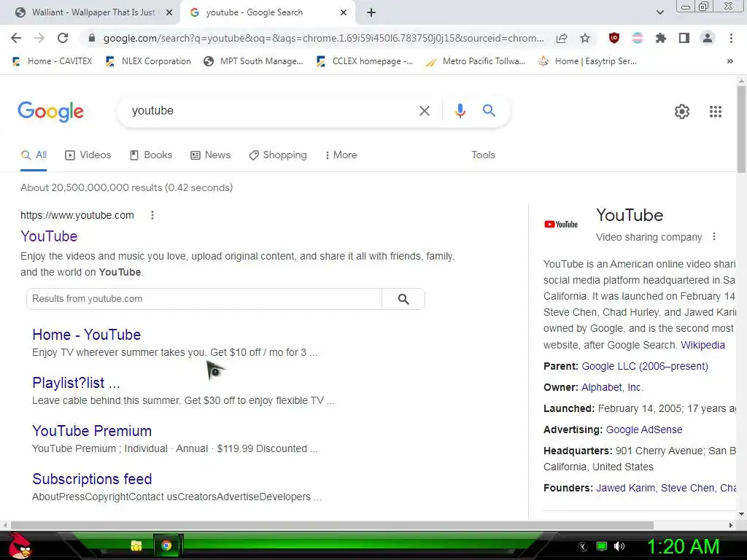
Task: Open NLEX Corporation bookmark
Action: click(148, 61)
